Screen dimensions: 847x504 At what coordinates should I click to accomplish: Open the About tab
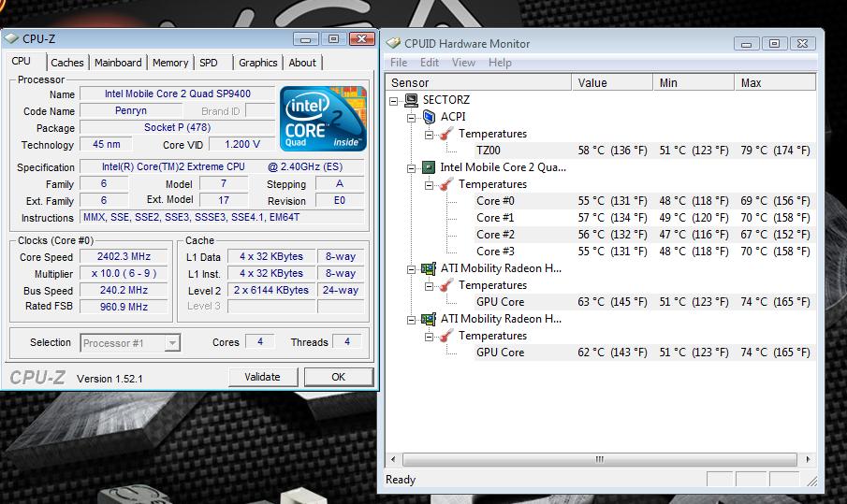coord(302,63)
